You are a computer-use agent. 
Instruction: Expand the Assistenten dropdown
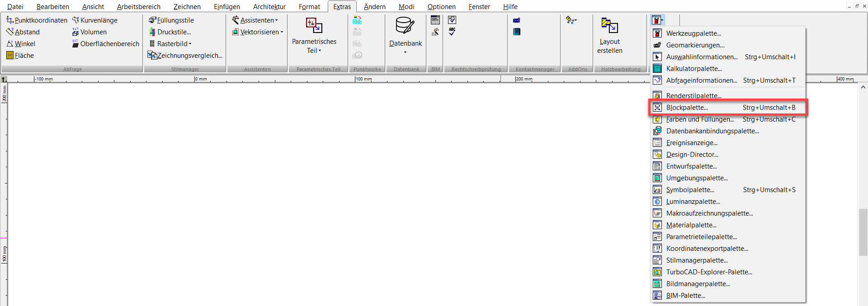click(x=255, y=20)
